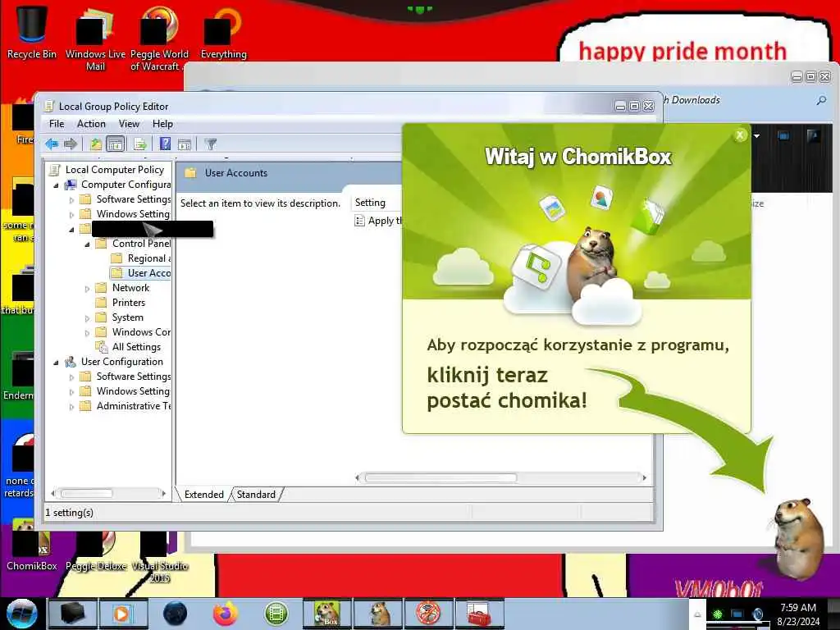This screenshot has height=630, width=840.
Task: Click the Back arrow in Group Policy toolbar
Action: [x=52, y=144]
